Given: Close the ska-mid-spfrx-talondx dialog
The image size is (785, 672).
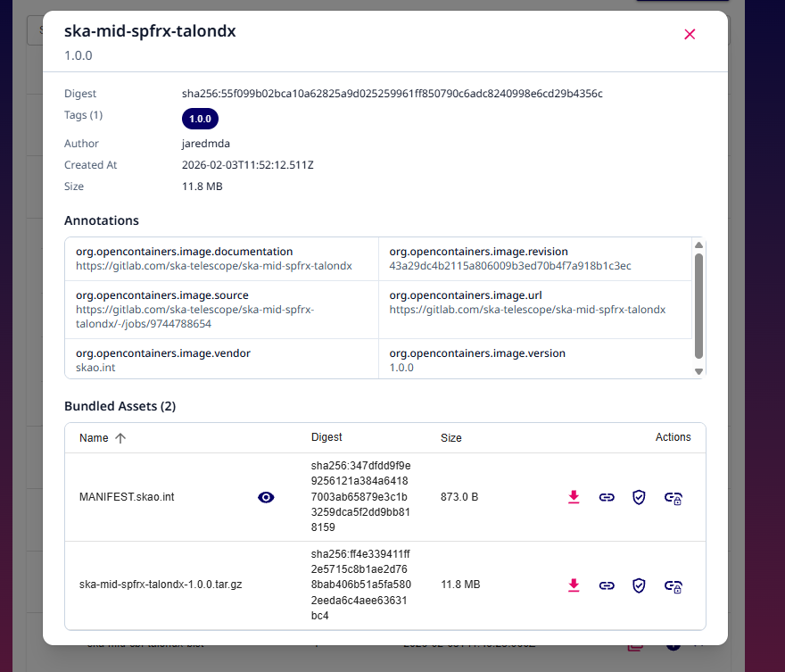Looking at the screenshot, I should click(690, 34).
